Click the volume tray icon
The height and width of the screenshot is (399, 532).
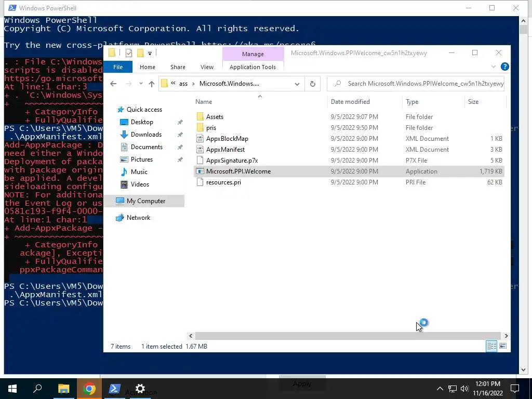[464, 389]
